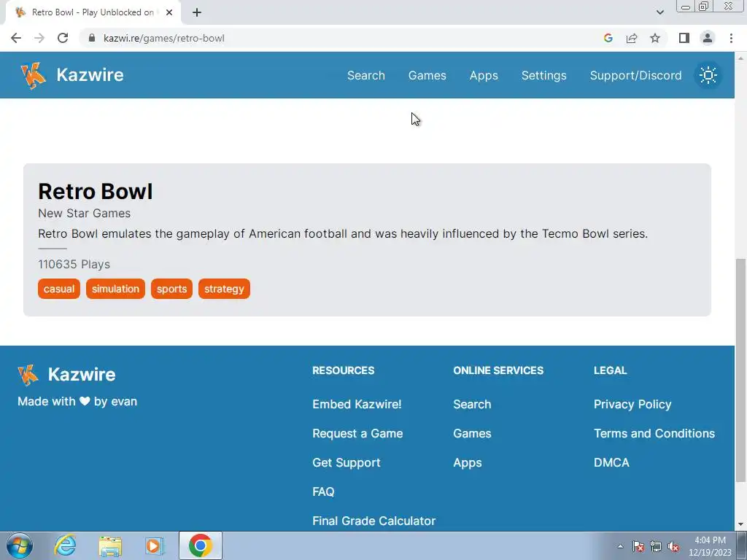Image resolution: width=747 pixels, height=560 pixels.
Task: Click the browser forward arrow
Action: click(39, 38)
